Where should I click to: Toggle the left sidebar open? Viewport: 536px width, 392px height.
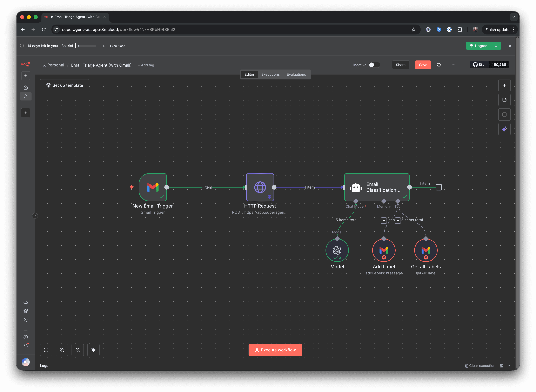pyautogui.click(x=35, y=216)
